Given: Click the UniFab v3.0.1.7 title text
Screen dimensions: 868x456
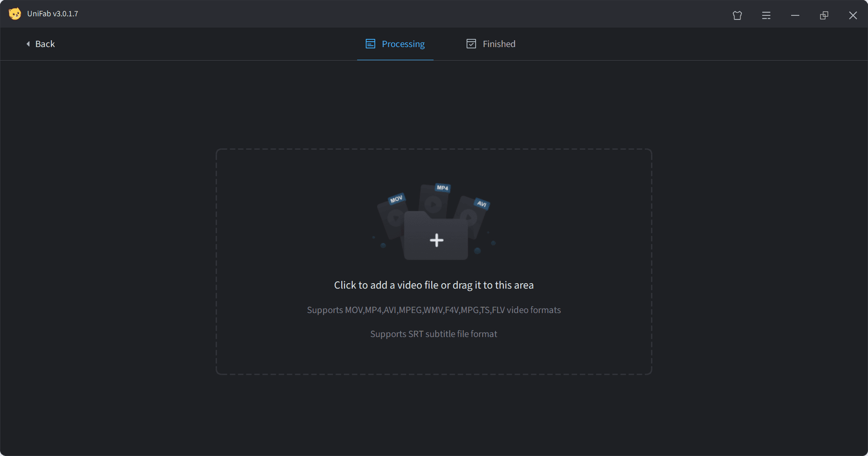Looking at the screenshot, I should 52,14.
